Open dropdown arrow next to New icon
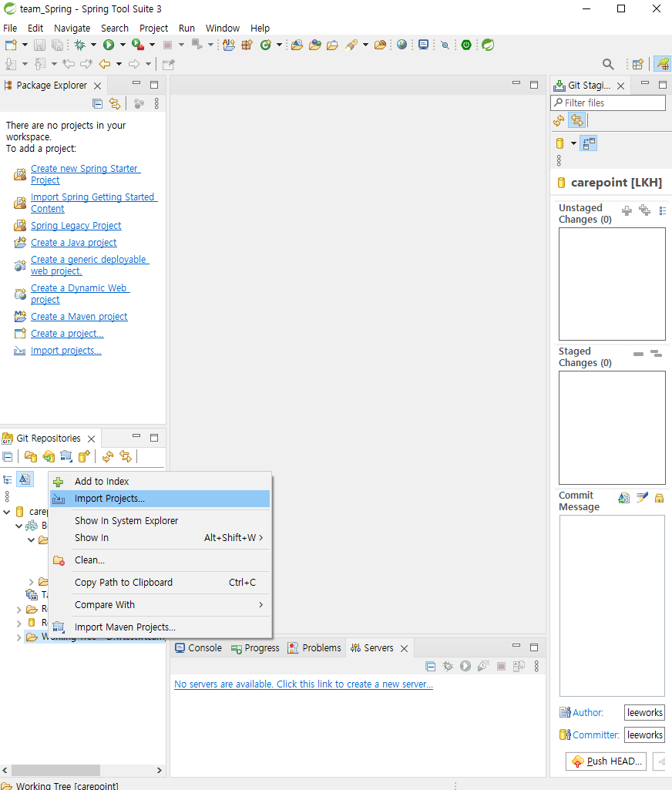This screenshot has width=672, height=790. [25, 45]
